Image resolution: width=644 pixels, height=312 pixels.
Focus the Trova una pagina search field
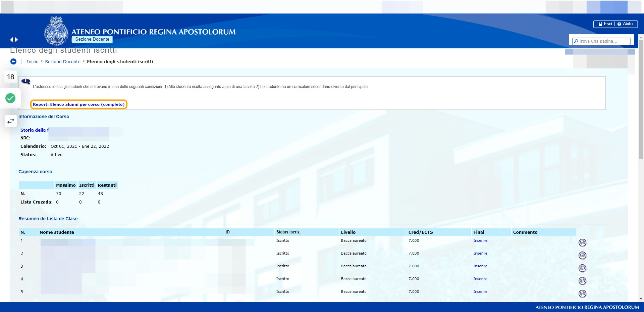(x=601, y=41)
